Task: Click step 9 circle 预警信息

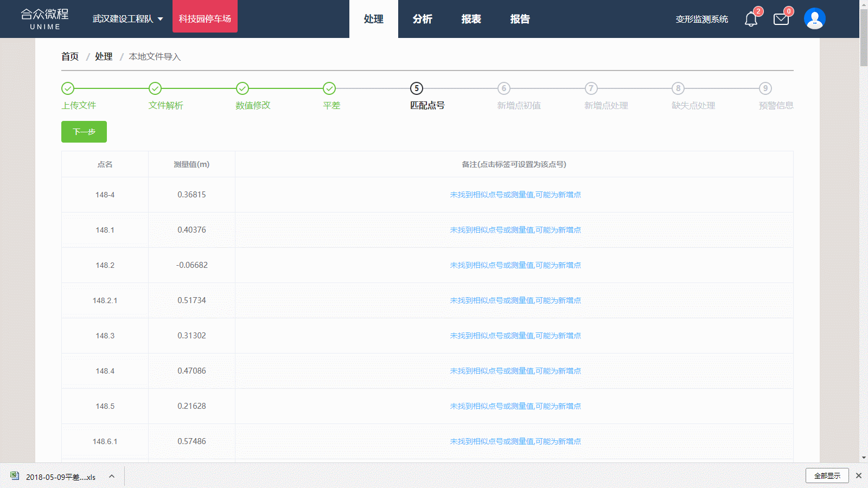Action: pos(765,88)
